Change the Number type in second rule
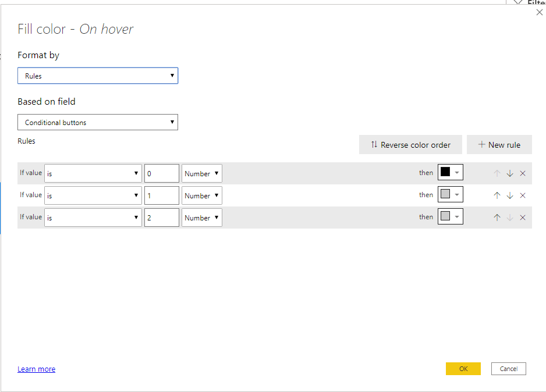546x392 pixels. (201, 195)
